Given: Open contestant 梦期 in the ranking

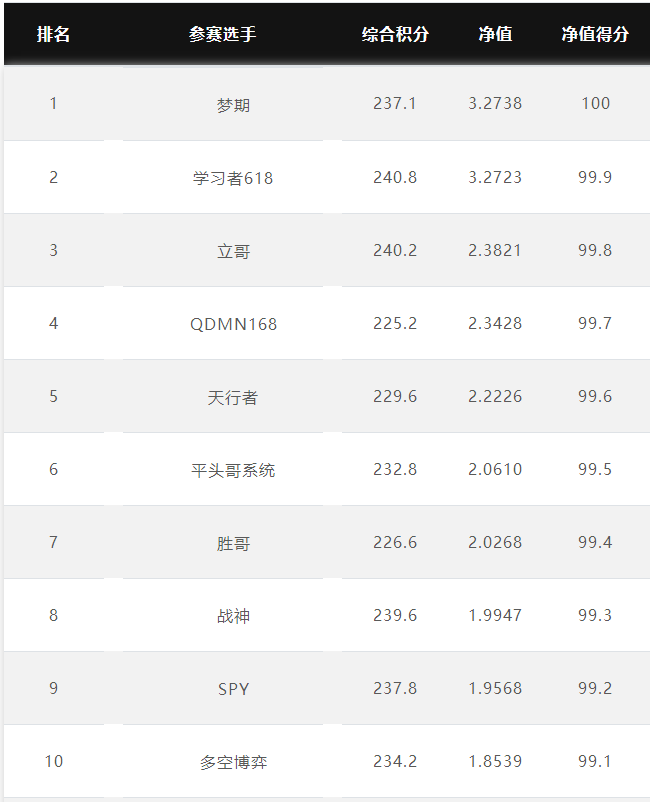Looking at the screenshot, I should [x=233, y=105].
